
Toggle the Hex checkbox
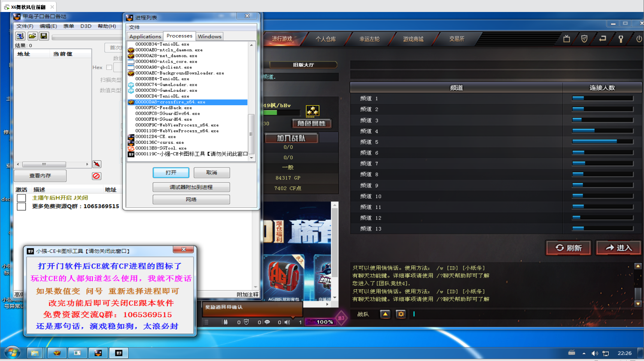[109, 67]
